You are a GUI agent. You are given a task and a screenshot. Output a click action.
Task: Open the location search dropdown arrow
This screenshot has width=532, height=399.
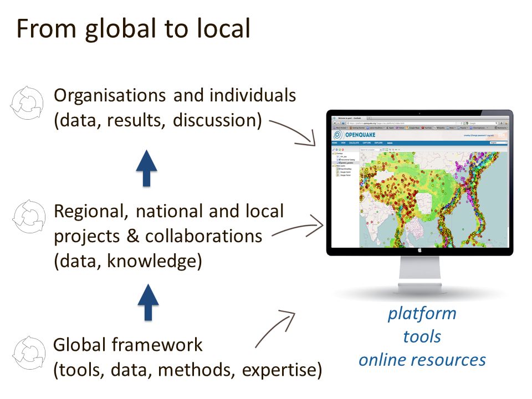click(381, 150)
